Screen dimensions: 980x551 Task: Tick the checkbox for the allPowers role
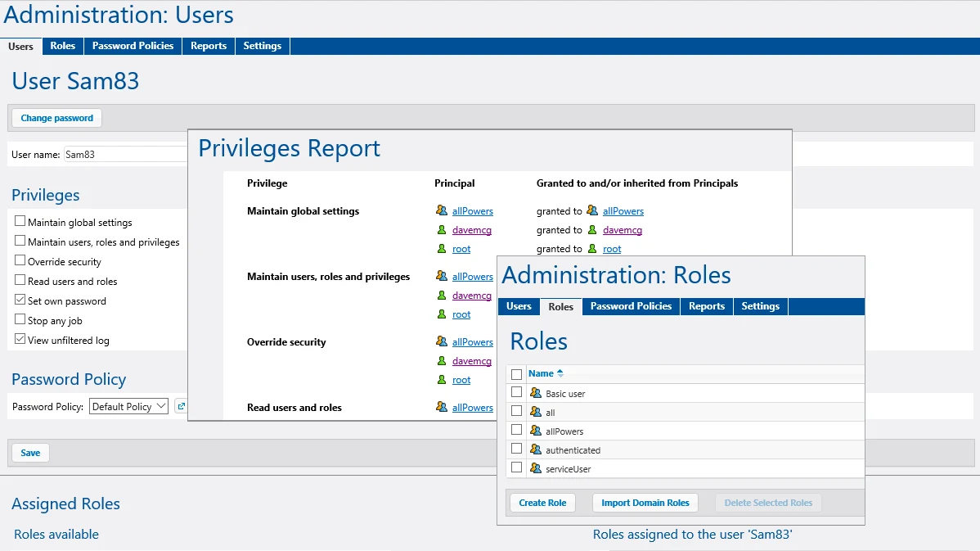tap(516, 430)
